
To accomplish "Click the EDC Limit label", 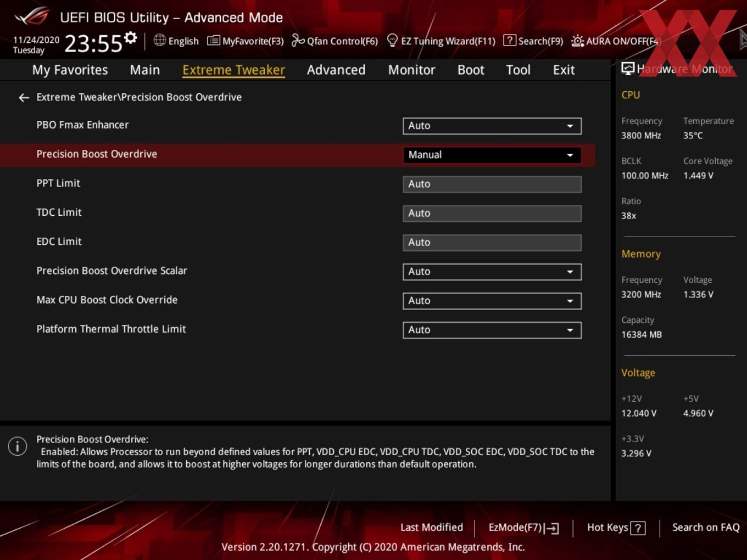I will point(59,242).
